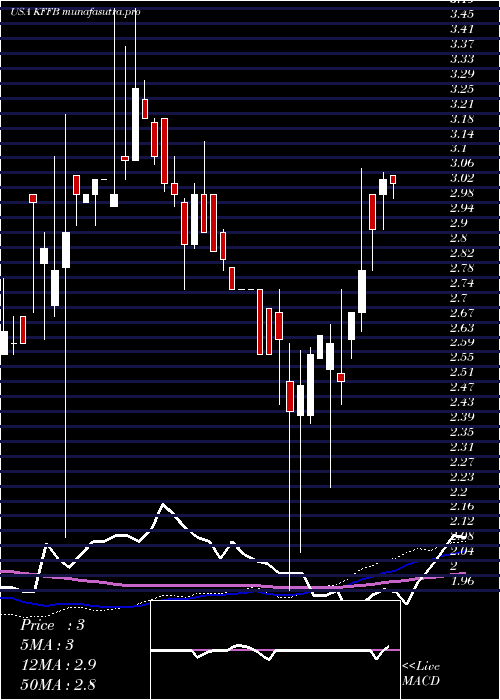Click the 2.27 price axis label
Image resolution: width=500 pixels, height=700 pixels.
coord(462,462)
